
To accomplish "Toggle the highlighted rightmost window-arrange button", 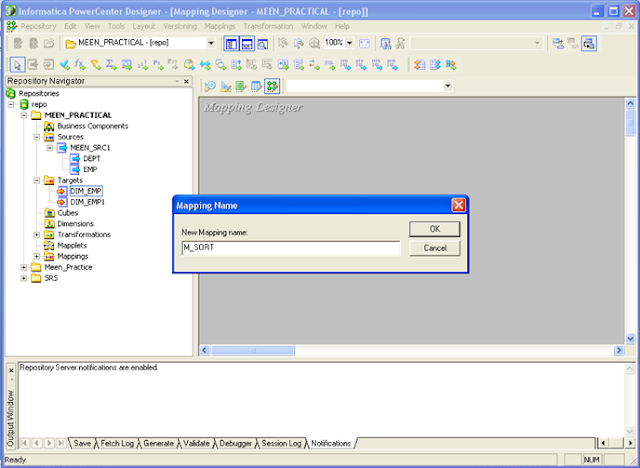I will [x=589, y=43].
